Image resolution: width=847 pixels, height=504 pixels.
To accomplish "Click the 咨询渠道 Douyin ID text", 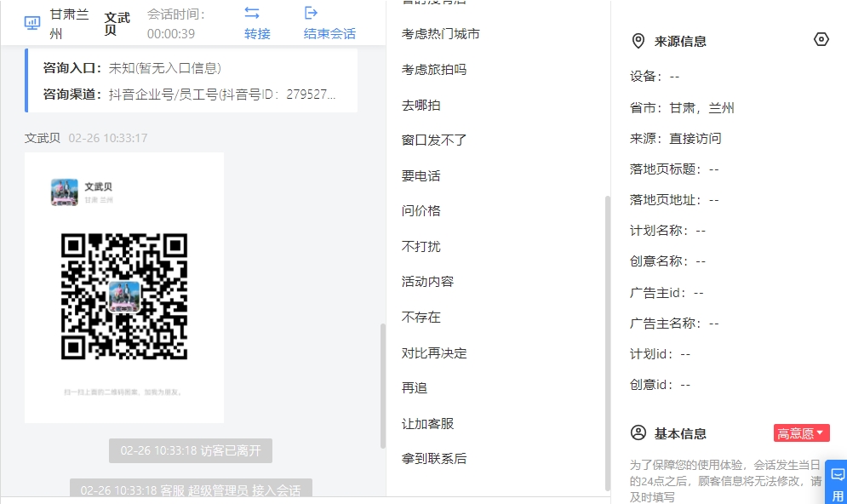I will (x=222, y=94).
